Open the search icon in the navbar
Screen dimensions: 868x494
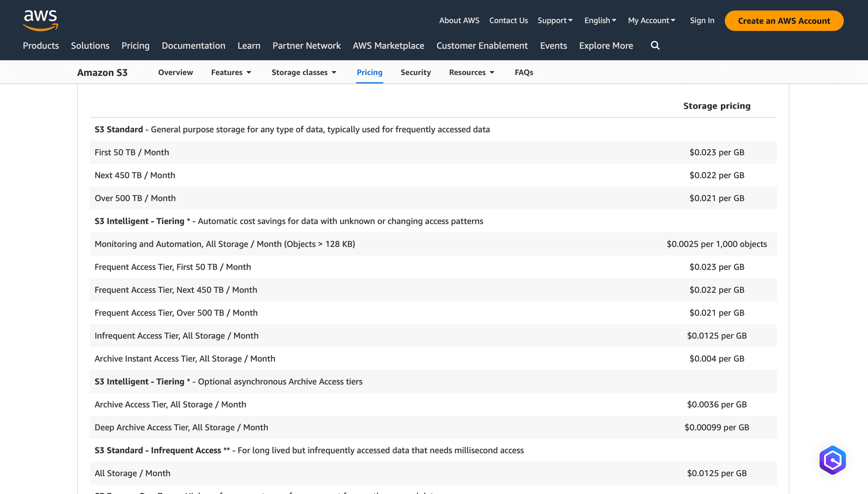click(x=655, y=46)
